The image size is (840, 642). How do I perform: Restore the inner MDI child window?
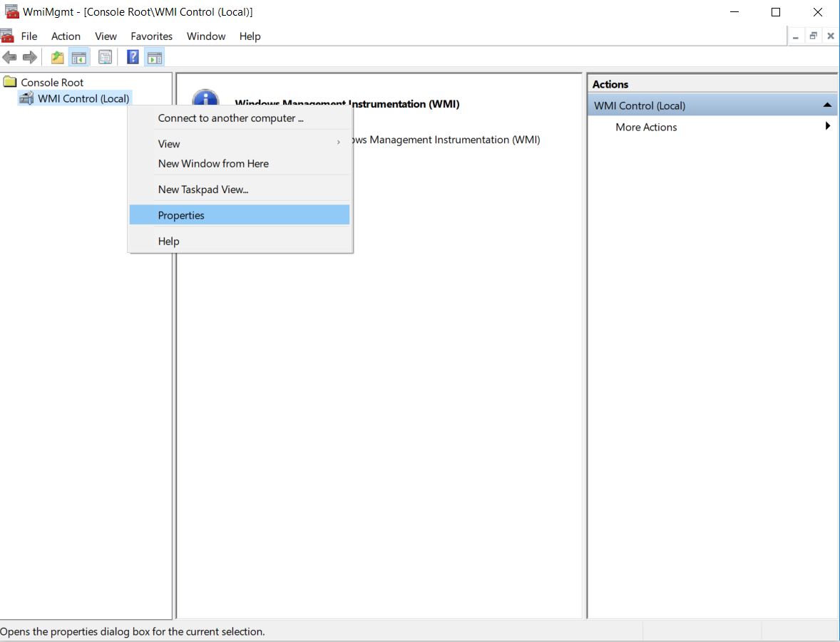click(813, 36)
